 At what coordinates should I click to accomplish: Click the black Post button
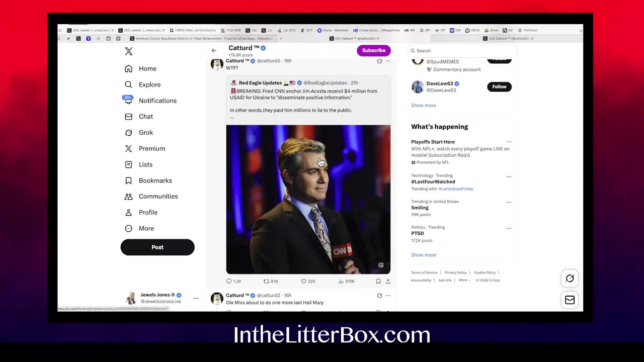157,247
